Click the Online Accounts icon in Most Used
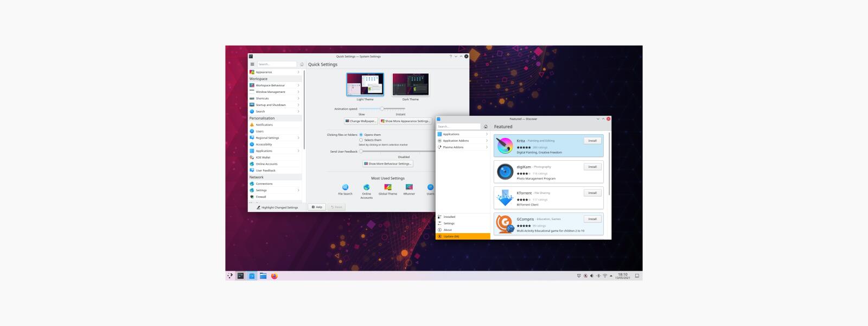 click(x=367, y=187)
